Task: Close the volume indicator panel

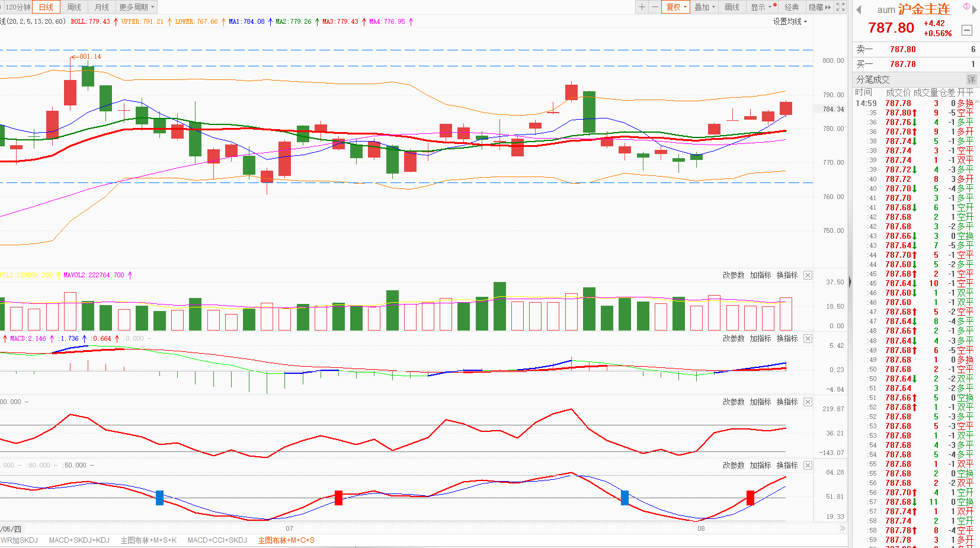Action: (x=808, y=275)
